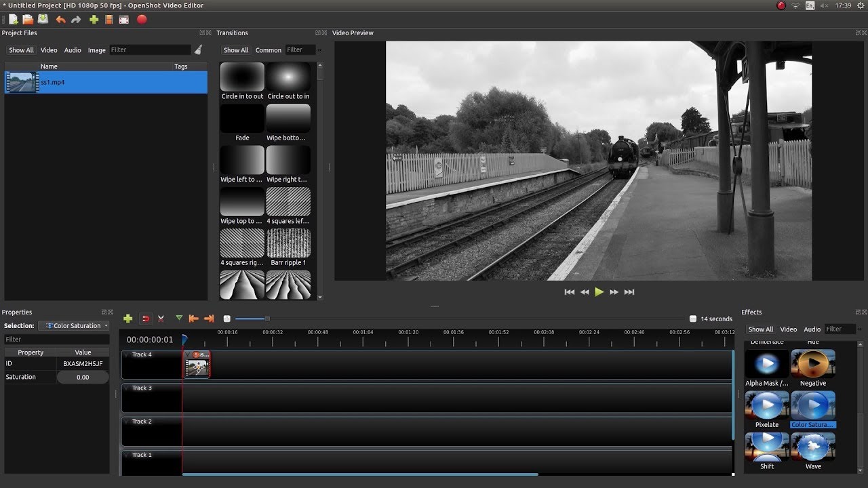Import files with green plus toolbar icon

[x=94, y=20]
